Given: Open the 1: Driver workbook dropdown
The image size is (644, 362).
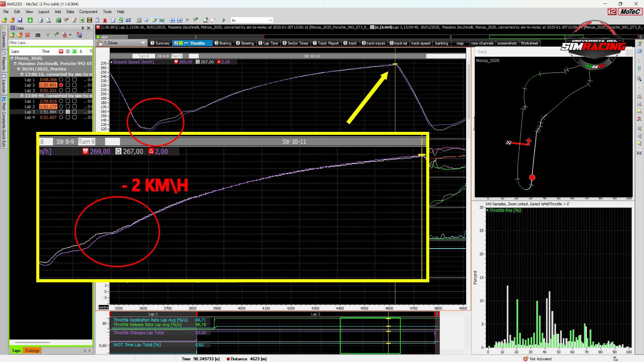Looking at the screenshot, I should coord(143,43).
